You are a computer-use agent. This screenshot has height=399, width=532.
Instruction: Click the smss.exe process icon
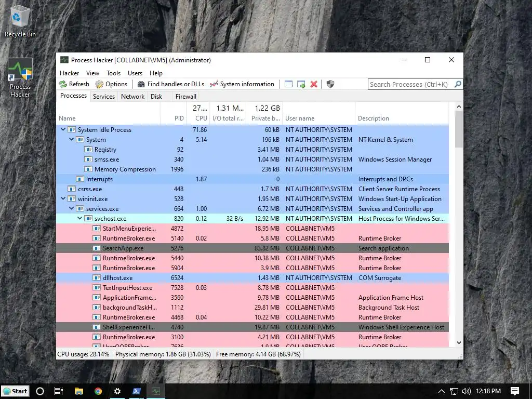click(88, 159)
